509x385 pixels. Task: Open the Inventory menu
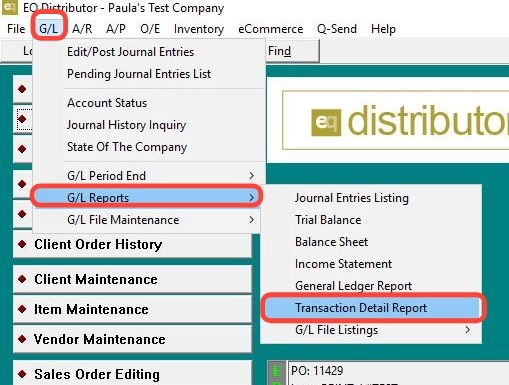pyautogui.click(x=199, y=29)
